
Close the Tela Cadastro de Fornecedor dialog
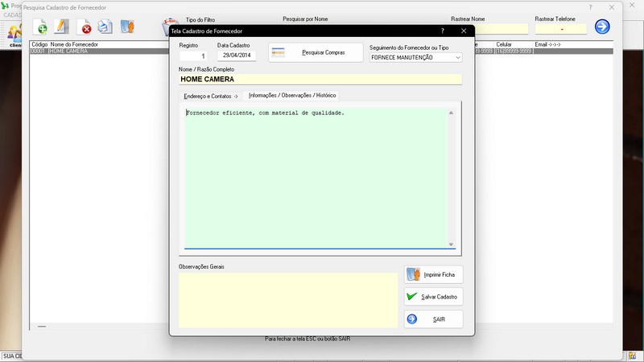(x=464, y=31)
